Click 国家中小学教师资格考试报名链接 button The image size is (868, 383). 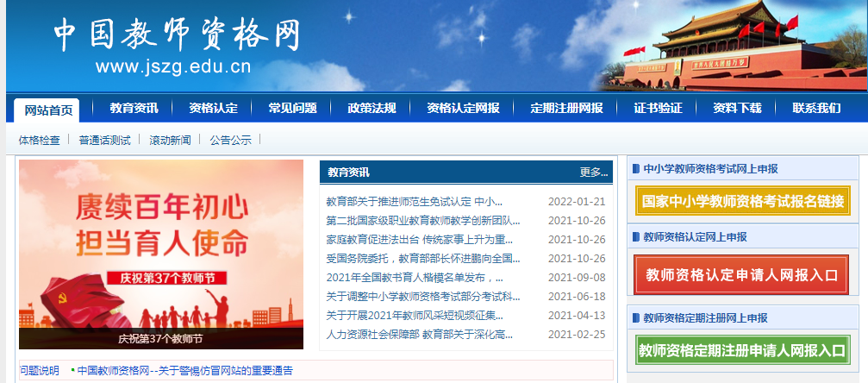742,201
